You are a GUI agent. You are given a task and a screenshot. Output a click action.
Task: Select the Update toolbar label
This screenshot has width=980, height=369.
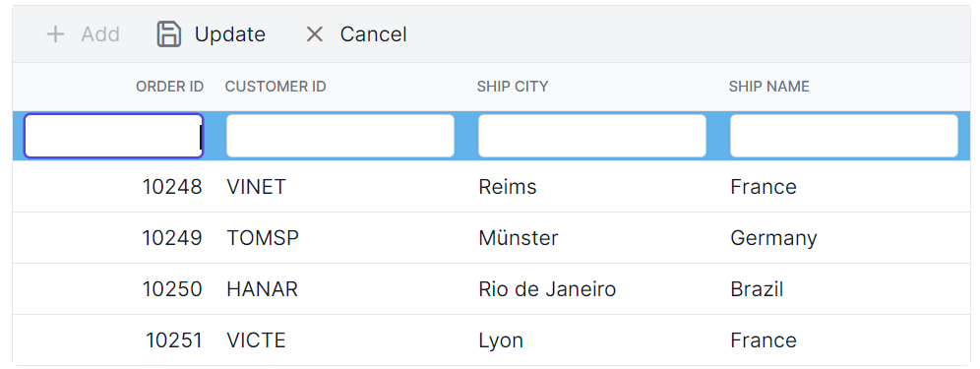(230, 33)
